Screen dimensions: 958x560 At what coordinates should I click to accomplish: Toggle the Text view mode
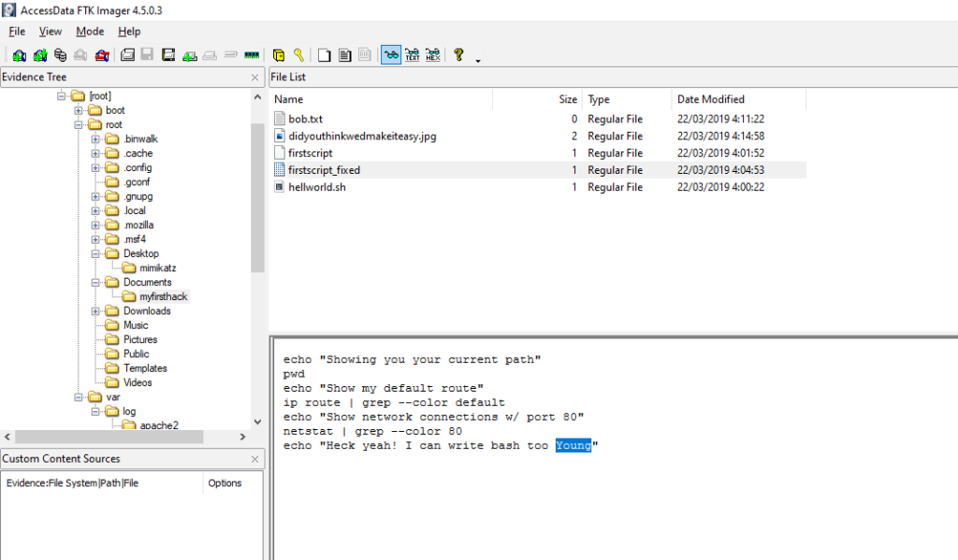point(412,54)
